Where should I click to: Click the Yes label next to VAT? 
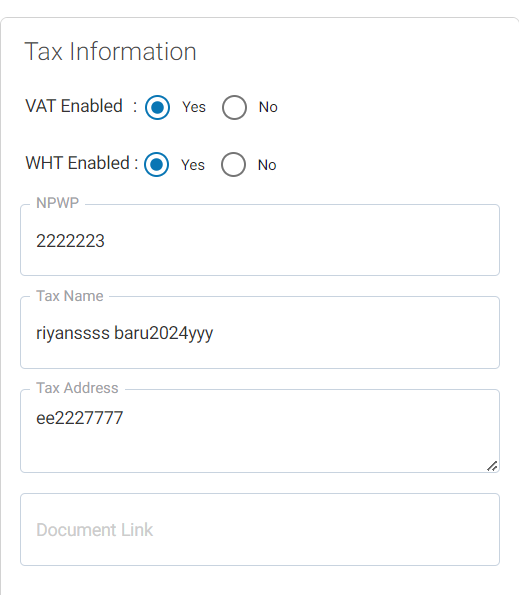(194, 107)
